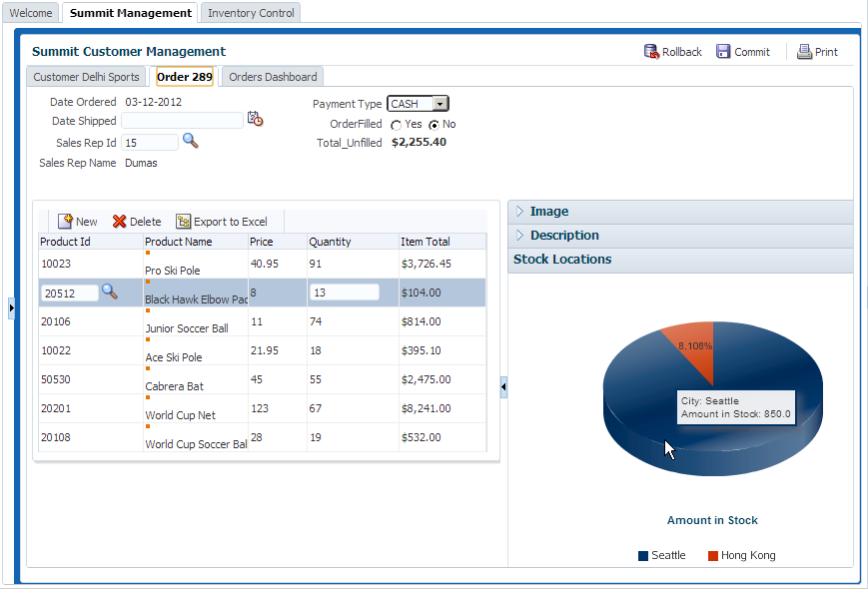The width and height of the screenshot is (868, 589).
Task: Click the Sales Rep Id field with 15
Action: point(150,143)
